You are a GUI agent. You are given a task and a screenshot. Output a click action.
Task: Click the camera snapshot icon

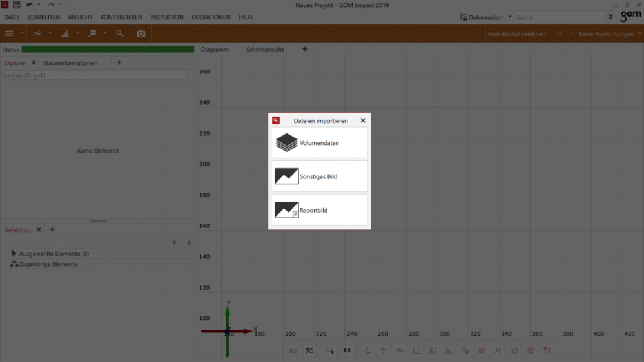point(141,33)
